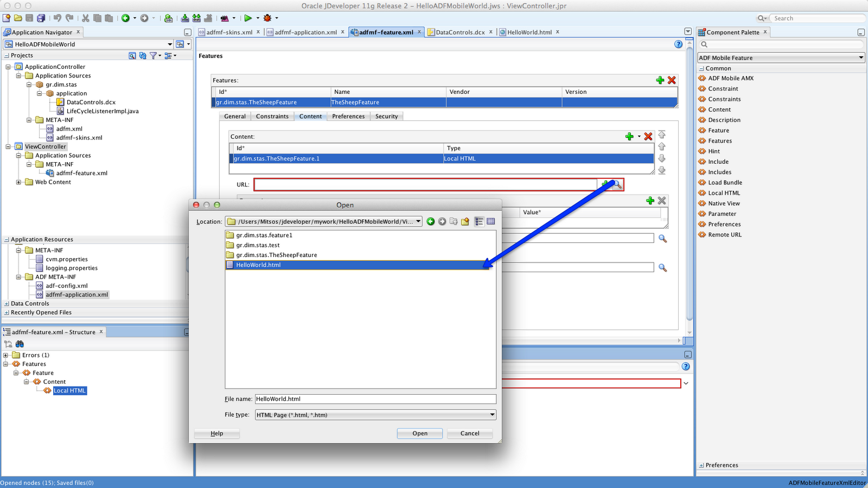The width and height of the screenshot is (868, 488).
Task: Select ADF Mobile AMX in the Component Palette
Action: point(727,78)
